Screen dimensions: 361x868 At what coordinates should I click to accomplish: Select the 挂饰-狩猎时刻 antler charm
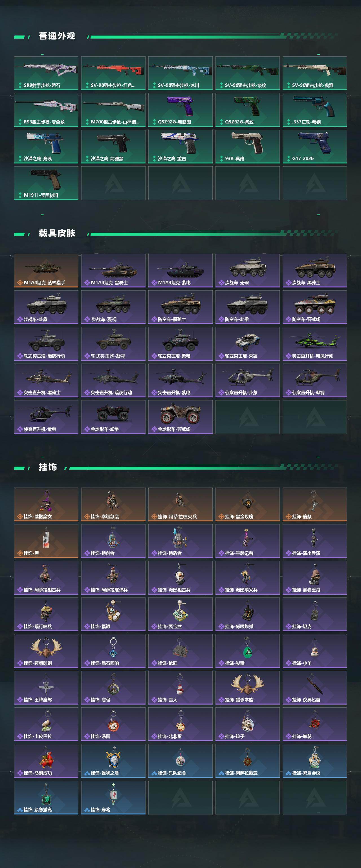click(x=46, y=651)
